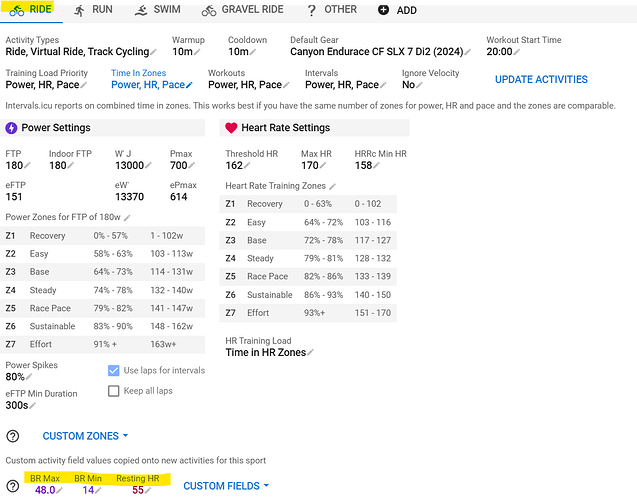This screenshot has height=500, width=637.
Task: Open help icon beside Custom Fields
Action: (13, 487)
